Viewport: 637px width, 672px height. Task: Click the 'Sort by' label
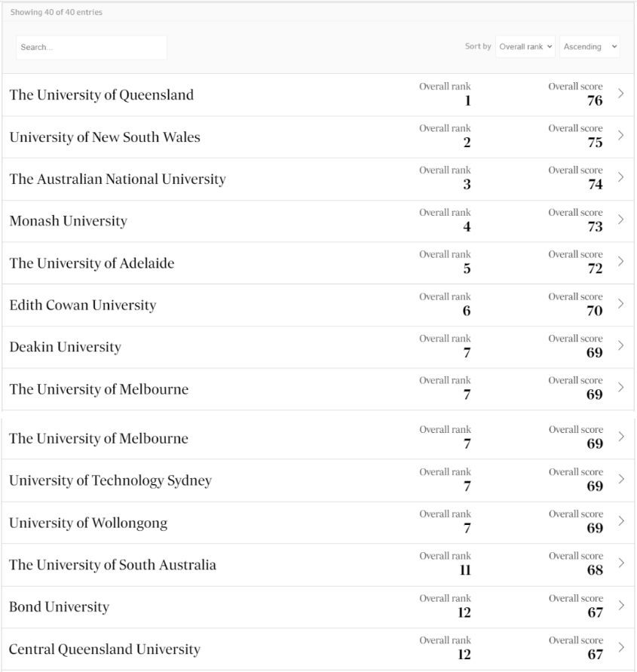478,46
